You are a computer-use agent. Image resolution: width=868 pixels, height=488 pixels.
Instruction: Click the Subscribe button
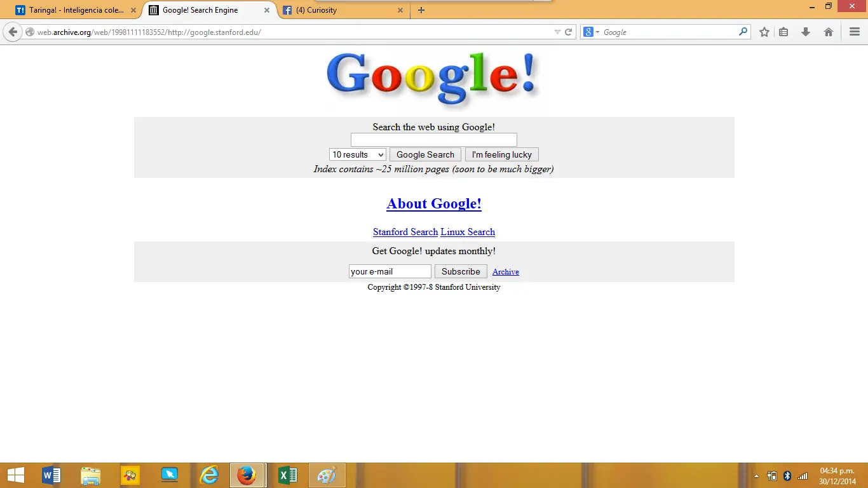pos(461,271)
